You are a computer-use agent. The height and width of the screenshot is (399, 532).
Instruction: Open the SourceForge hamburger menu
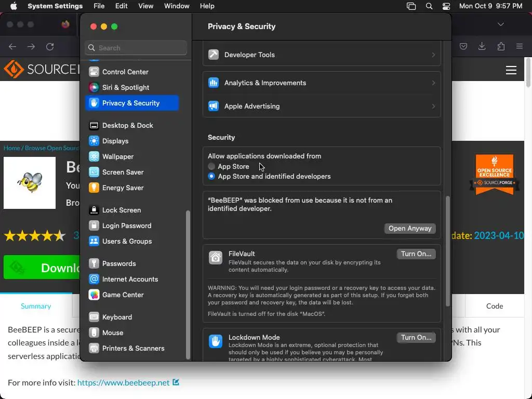pyautogui.click(x=511, y=70)
